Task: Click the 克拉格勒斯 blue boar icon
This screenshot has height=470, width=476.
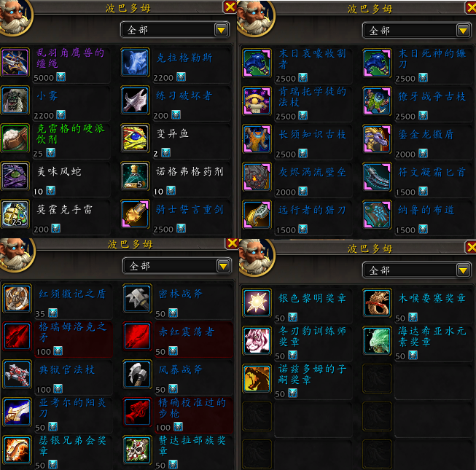Action: click(x=136, y=62)
